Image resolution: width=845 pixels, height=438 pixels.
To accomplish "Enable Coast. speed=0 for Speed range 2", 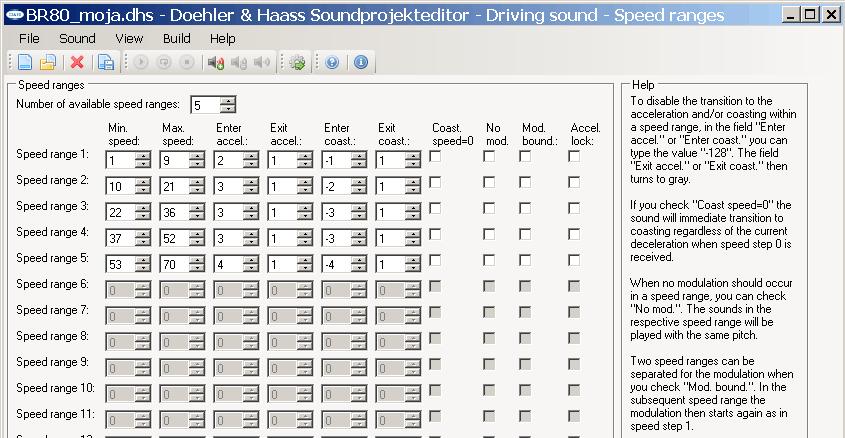I will [435, 182].
